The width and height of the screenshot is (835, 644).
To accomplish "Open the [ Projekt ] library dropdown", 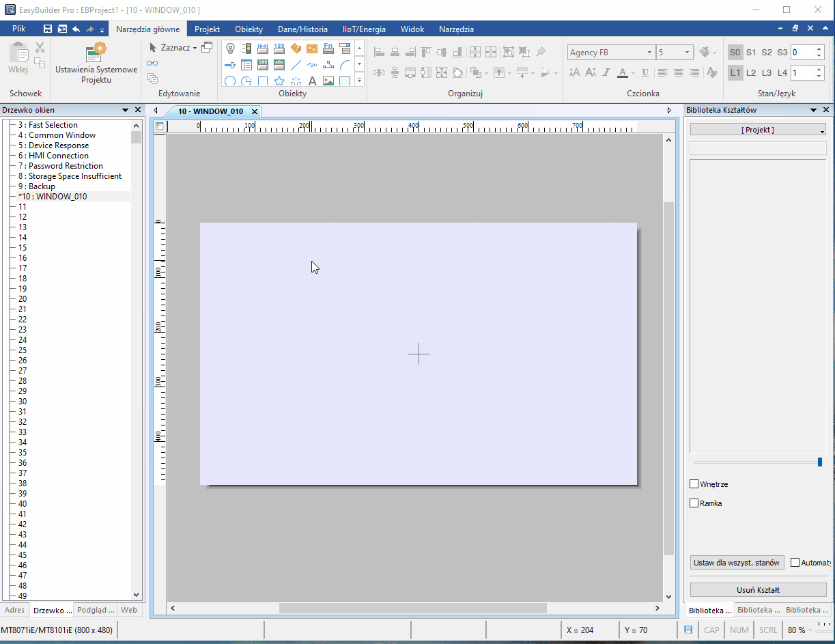I will 758,130.
